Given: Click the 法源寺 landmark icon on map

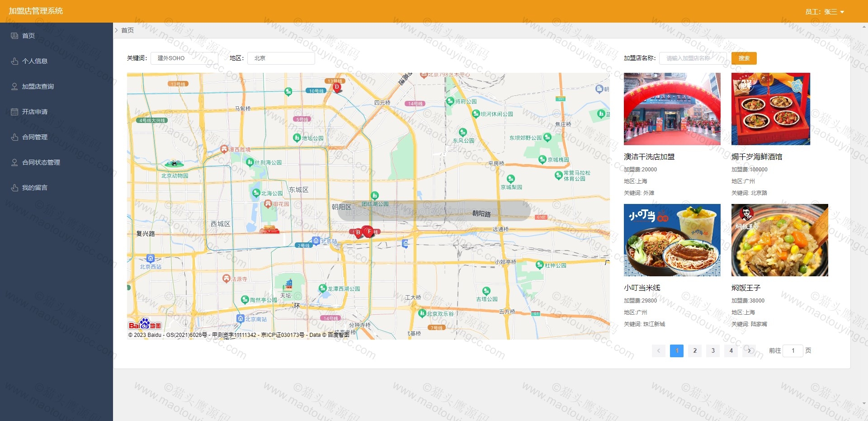Looking at the screenshot, I should 226,279.
